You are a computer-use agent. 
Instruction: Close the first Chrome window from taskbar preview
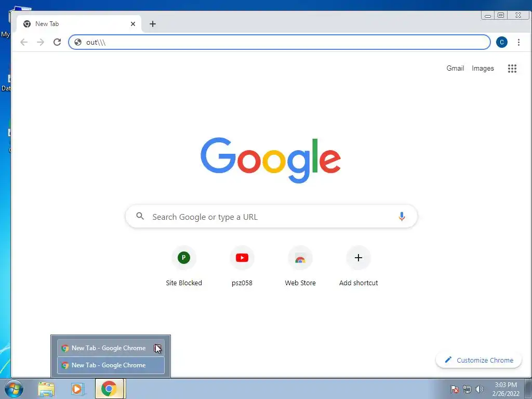(157, 348)
